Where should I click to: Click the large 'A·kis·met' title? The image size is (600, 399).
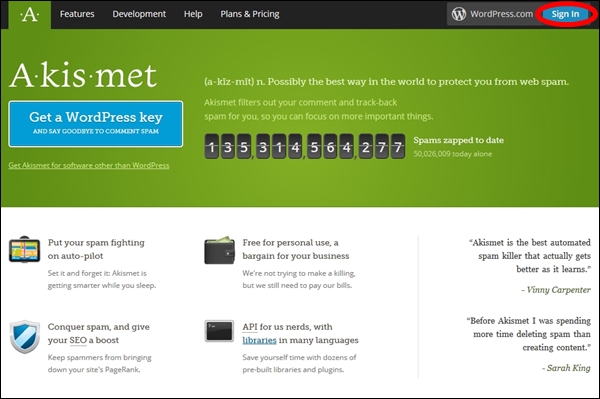coord(83,75)
